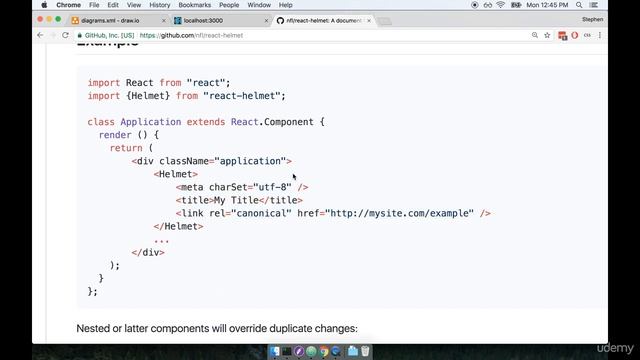Click the secure padlock icon
This screenshot has height=360, width=640.
click(80, 36)
